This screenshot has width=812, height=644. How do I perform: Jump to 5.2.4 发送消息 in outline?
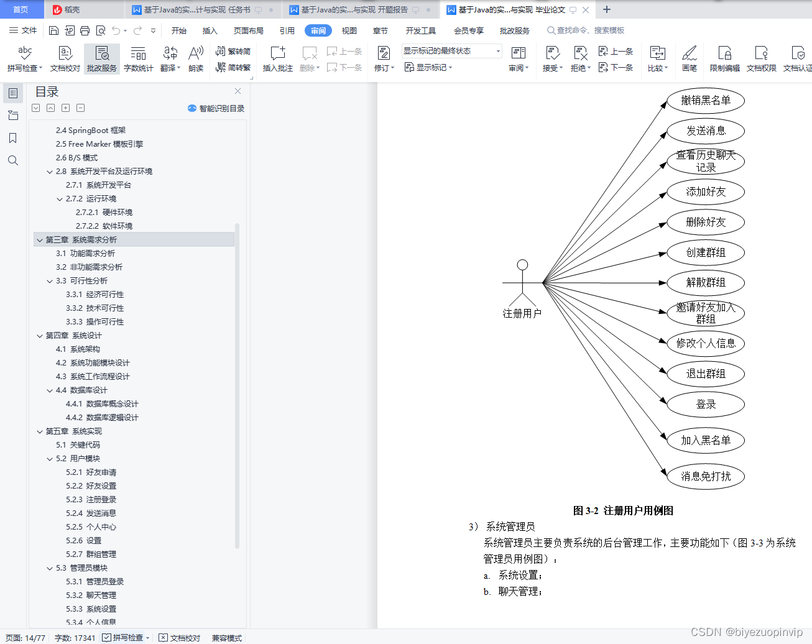pos(91,513)
